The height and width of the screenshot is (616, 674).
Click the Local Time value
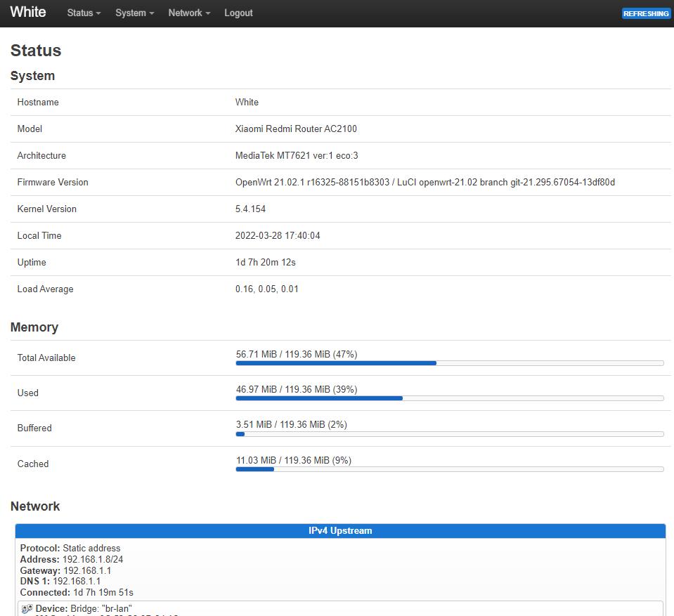tap(278, 236)
